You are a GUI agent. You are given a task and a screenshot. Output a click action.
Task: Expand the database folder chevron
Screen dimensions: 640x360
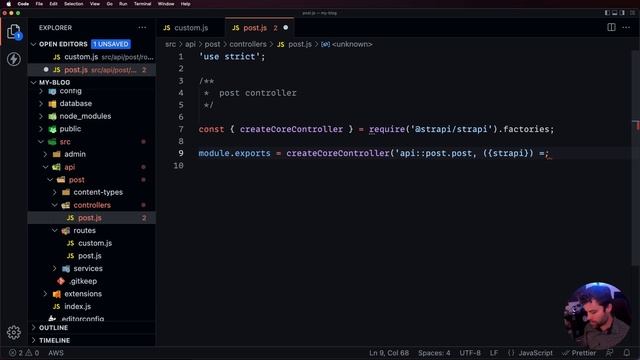(x=41, y=104)
